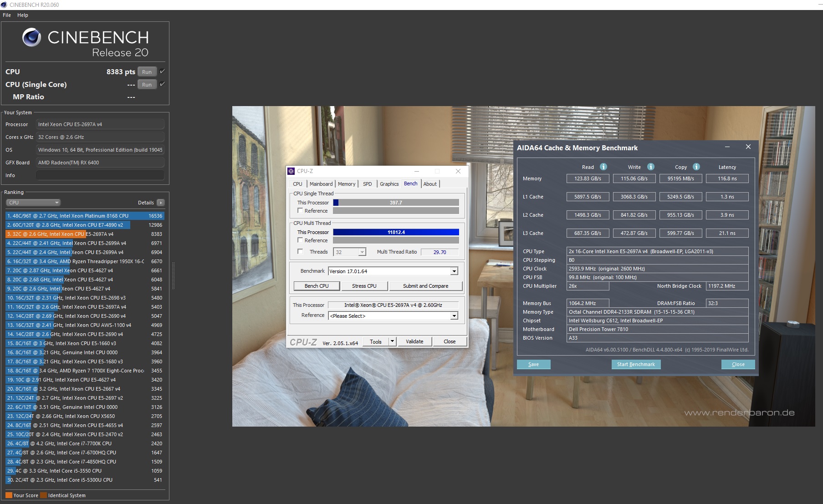Click the rendered room image in Cinebench
The height and width of the screenshot is (504, 823).
click(x=523, y=266)
